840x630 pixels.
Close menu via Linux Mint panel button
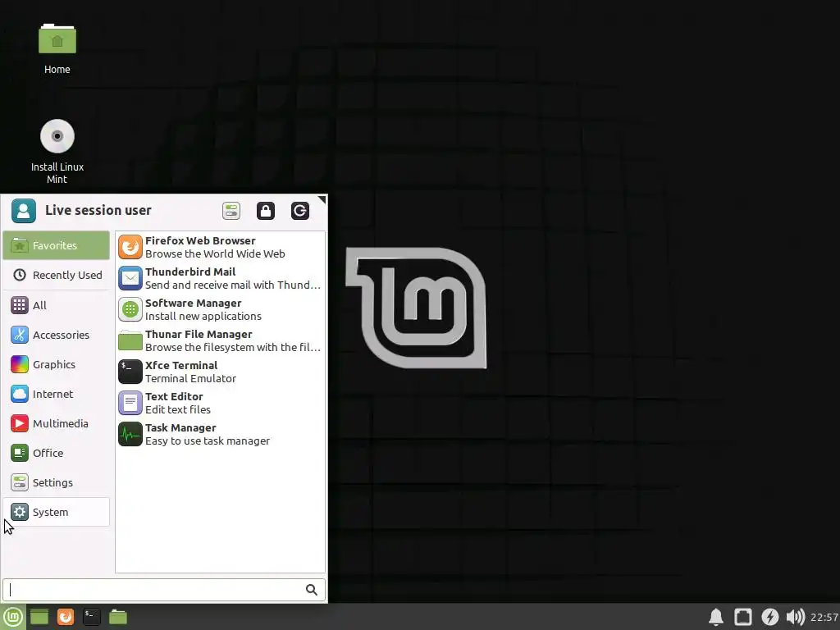pos(13,617)
